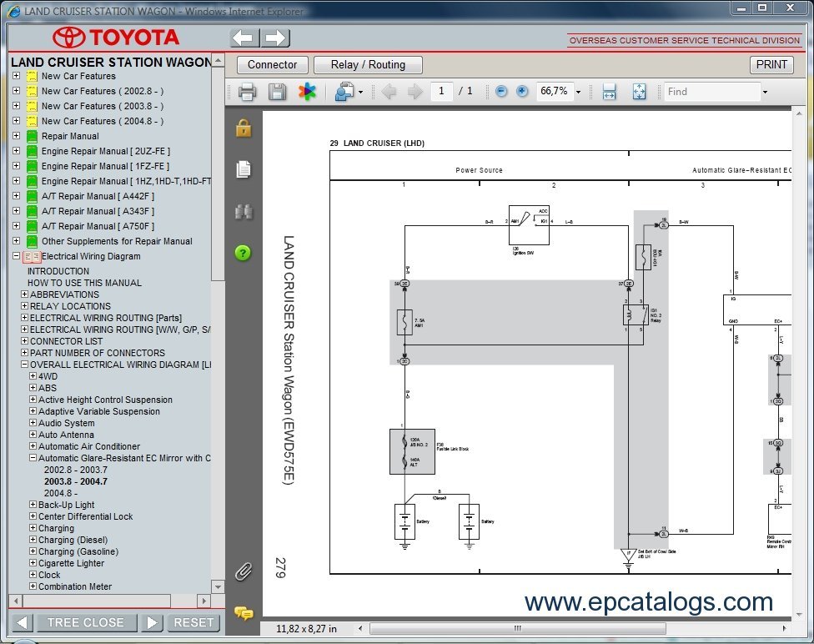Click the yellow New Car Features book icon
The height and width of the screenshot is (644, 814).
[x=33, y=77]
